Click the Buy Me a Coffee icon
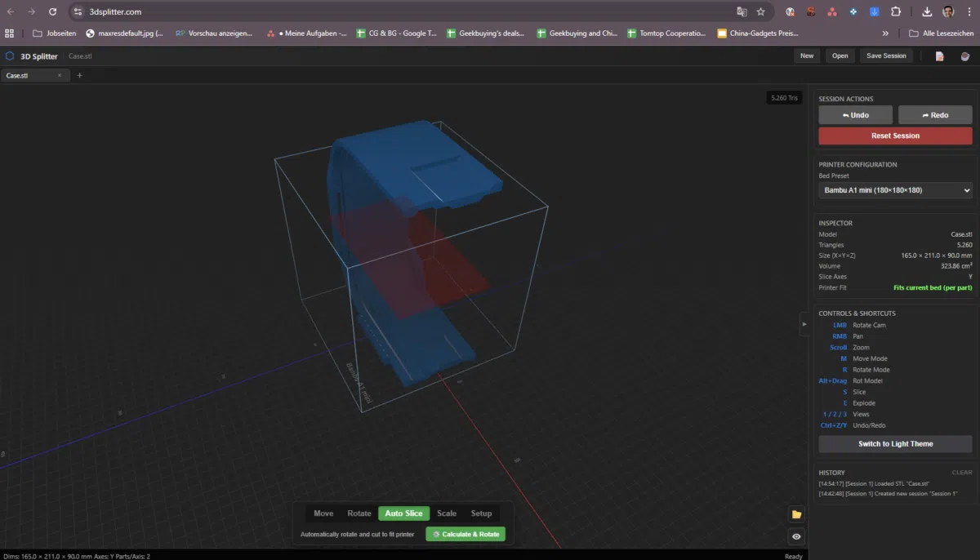Viewport: 980px width, 560px height. click(x=964, y=56)
